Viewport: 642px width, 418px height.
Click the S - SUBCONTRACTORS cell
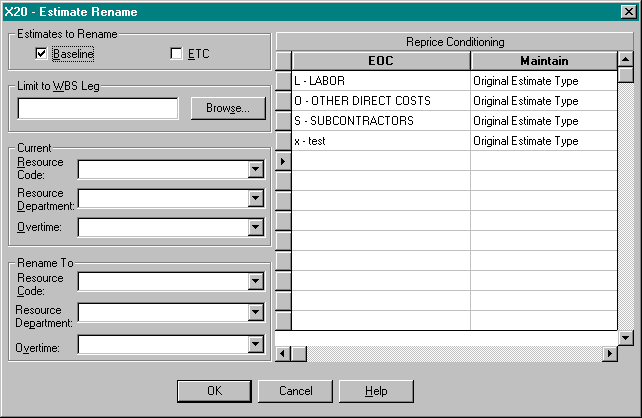(380, 121)
